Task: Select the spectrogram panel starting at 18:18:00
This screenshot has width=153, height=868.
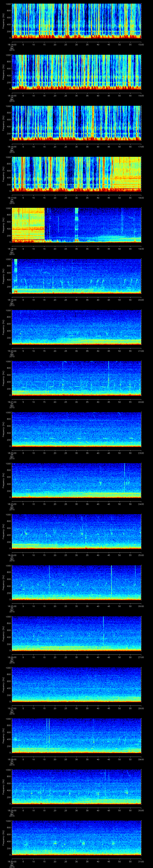Action: pyautogui.click(x=77, y=225)
